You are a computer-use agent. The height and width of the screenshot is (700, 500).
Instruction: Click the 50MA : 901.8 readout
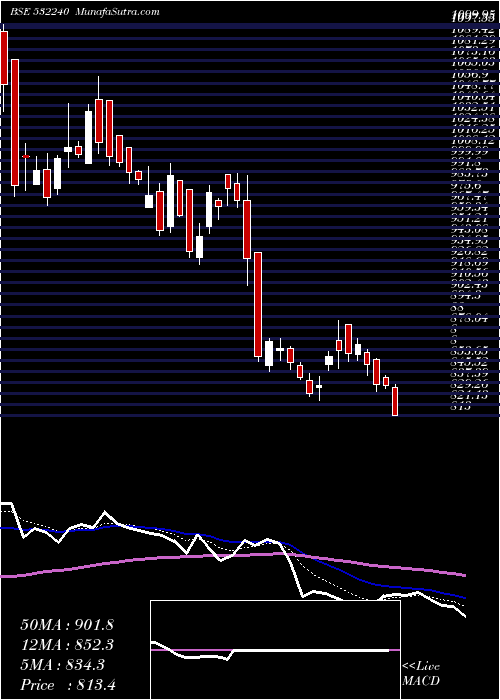(x=67, y=625)
